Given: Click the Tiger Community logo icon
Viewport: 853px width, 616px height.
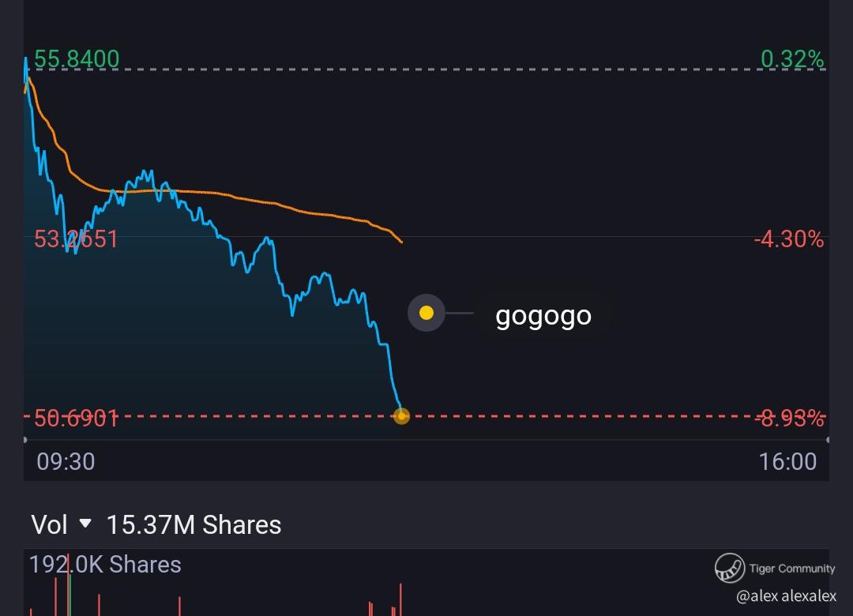Looking at the screenshot, I should [729, 568].
